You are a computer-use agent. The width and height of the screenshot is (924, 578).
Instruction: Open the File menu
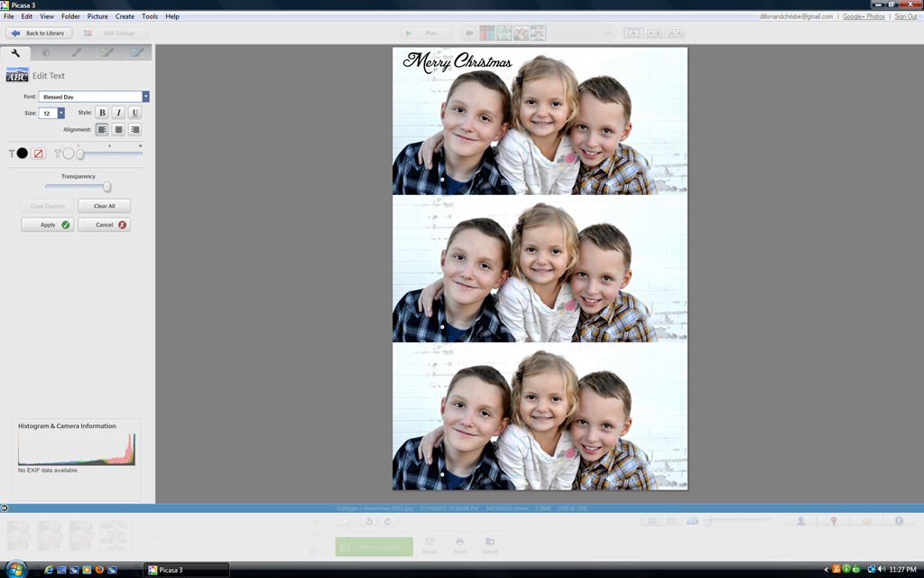pos(9,16)
